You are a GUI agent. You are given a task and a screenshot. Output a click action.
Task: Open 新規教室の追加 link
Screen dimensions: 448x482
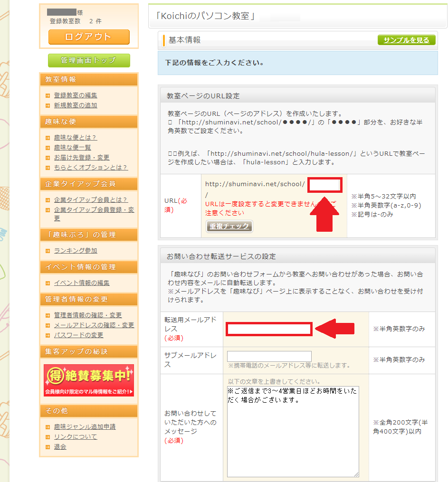click(76, 105)
